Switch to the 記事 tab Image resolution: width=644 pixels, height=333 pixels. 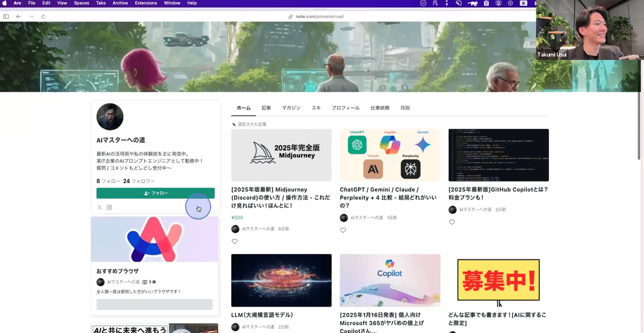click(266, 107)
